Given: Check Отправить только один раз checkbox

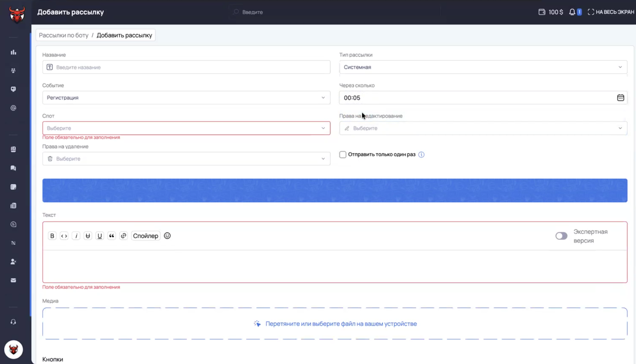Looking at the screenshot, I should tap(343, 155).
